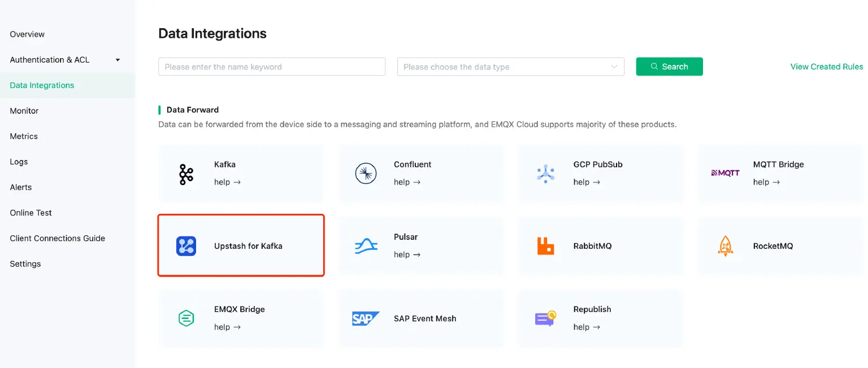The image size is (868, 368).
Task: Click the EMQX Bridge hexagon icon
Action: pyautogui.click(x=186, y=318)
